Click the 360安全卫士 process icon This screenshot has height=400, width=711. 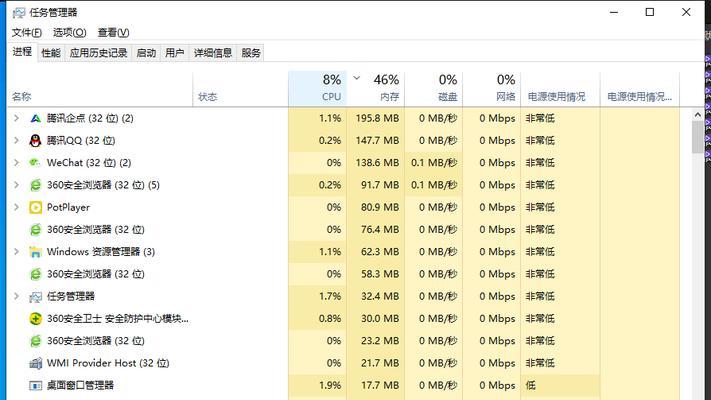35,318
